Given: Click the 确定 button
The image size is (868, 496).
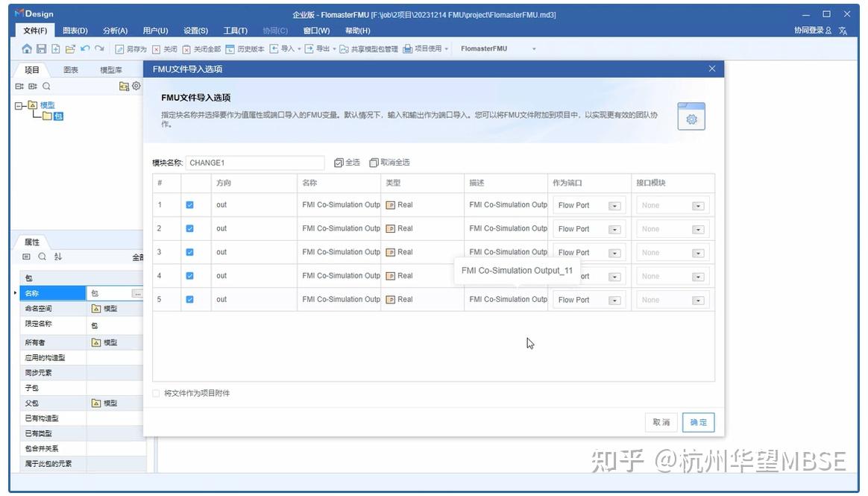Looking at the screenshot, I should click(698, 422).
